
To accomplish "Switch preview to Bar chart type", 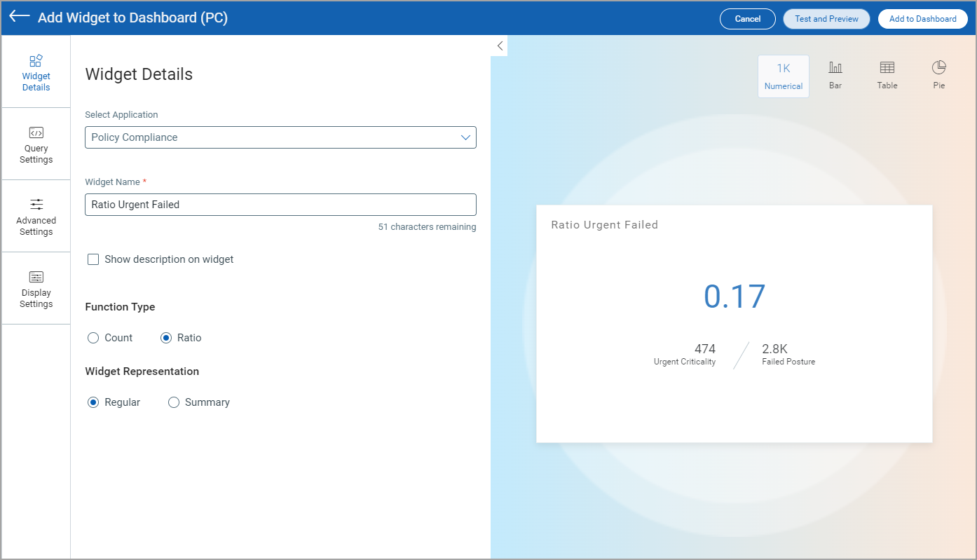I will pyautogui.click(x=835, y=74).
